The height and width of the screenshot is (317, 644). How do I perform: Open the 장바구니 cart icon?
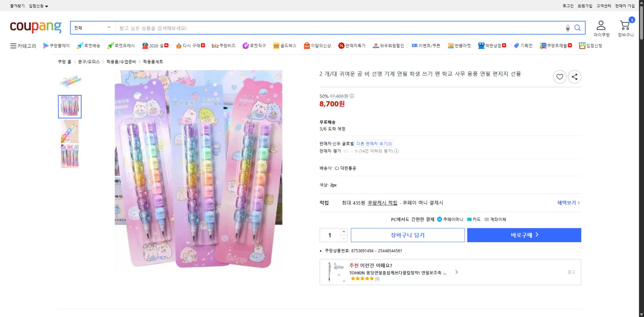[625, 25]
